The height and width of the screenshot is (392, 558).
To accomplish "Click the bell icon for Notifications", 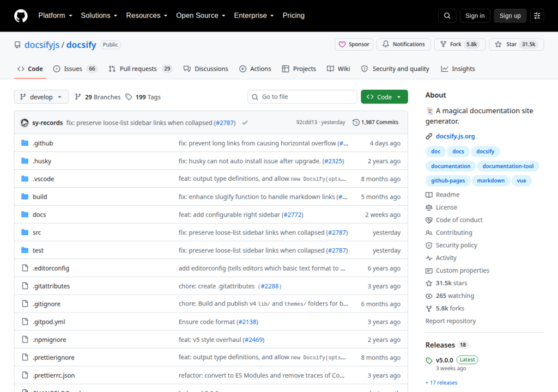I will tap(386, 44).
